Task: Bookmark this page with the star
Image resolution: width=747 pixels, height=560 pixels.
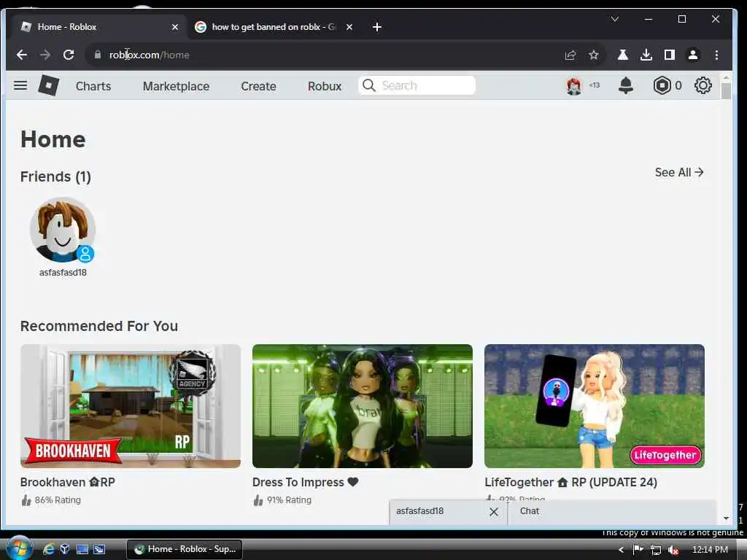Action: [x=594, y=55]
